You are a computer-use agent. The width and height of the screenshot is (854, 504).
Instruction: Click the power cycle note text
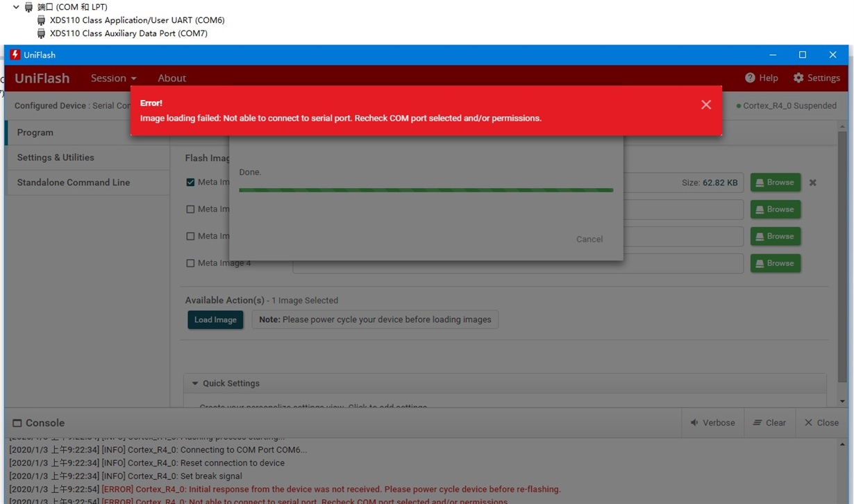(x=375, y=319)
